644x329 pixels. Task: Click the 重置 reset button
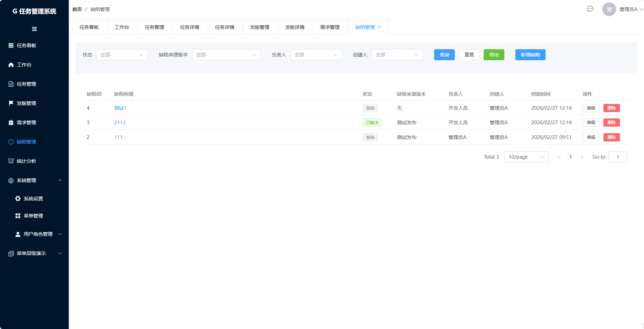pyautogui.click(x=469, y=55)
